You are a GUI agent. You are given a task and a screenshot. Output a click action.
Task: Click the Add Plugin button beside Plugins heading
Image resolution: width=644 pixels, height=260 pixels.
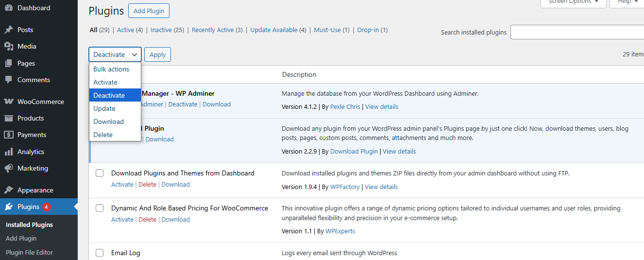[x=149, y=11]
